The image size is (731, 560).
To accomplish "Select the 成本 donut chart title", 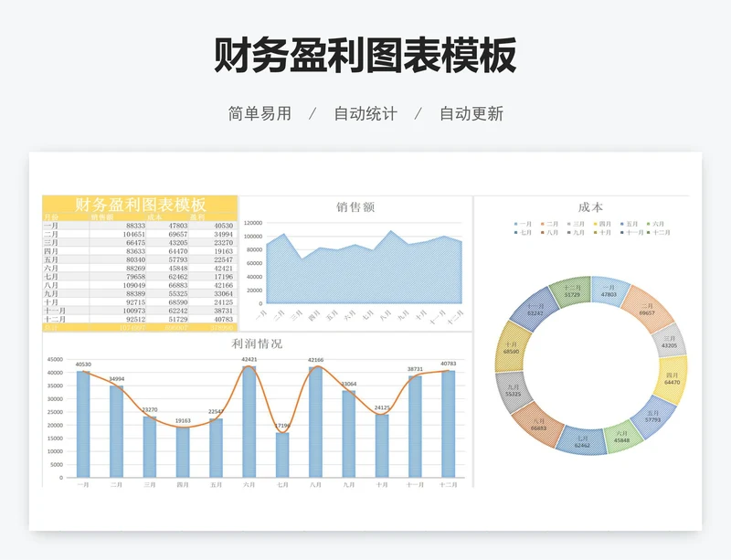I will pyautogui.click(x=590, y=207).
